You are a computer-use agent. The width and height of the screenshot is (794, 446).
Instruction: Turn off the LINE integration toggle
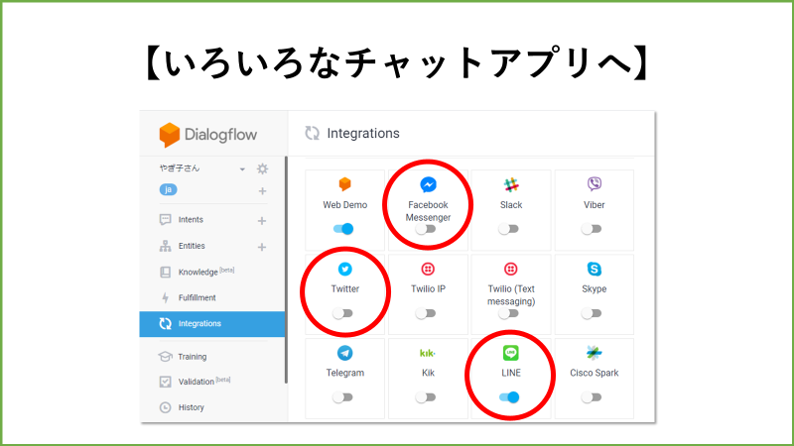(x=510, y=397)
